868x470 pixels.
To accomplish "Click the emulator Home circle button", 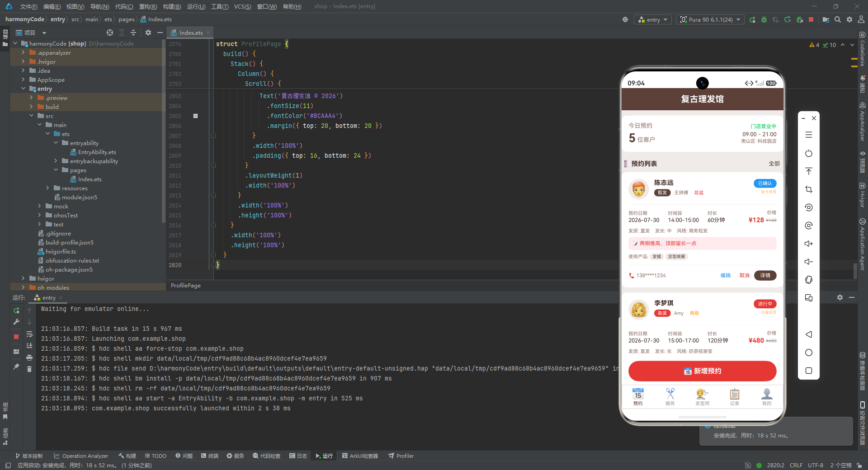I will pyautogui.click(x=809, y=352).
